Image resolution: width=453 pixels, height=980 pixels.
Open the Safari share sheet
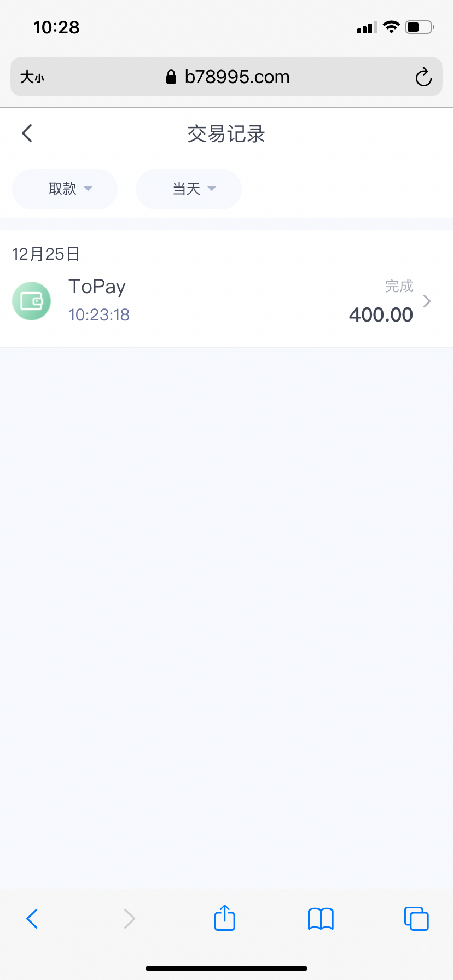[224, 918]
